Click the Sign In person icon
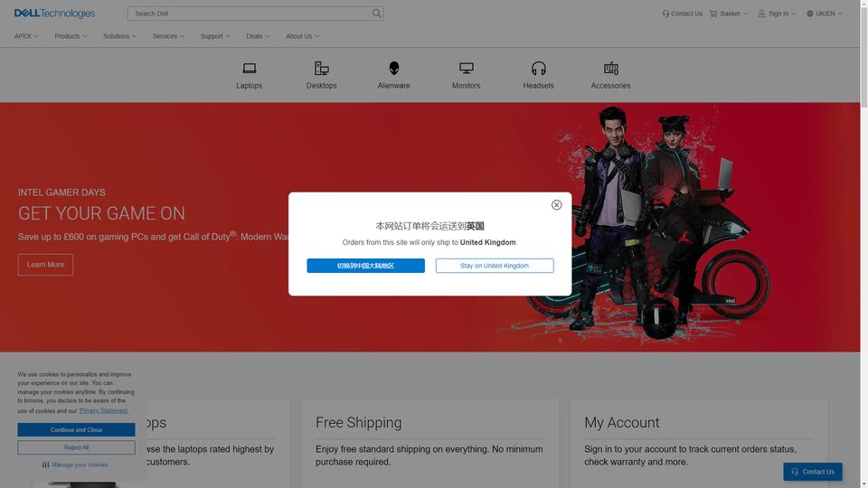Viewport: 868px width, 488px height. coord(761,14)
